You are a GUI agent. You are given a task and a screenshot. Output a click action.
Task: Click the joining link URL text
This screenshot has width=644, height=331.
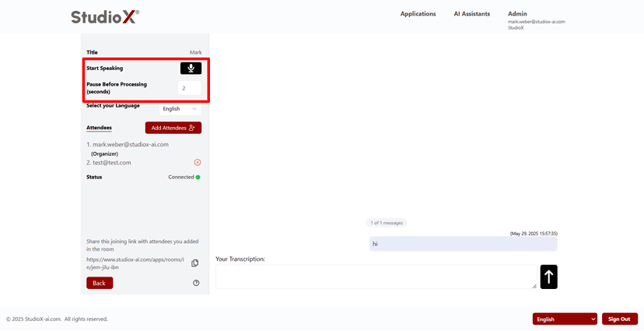click(x=135, y=263)
